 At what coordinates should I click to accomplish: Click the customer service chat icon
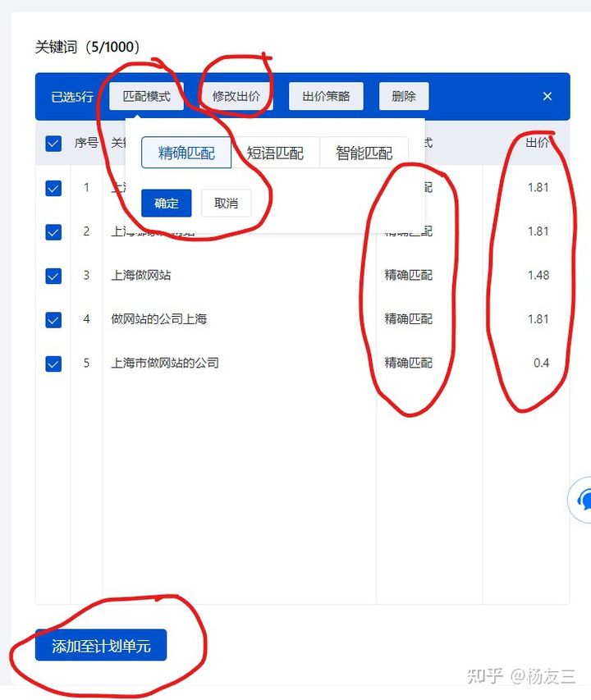[583, 498]
